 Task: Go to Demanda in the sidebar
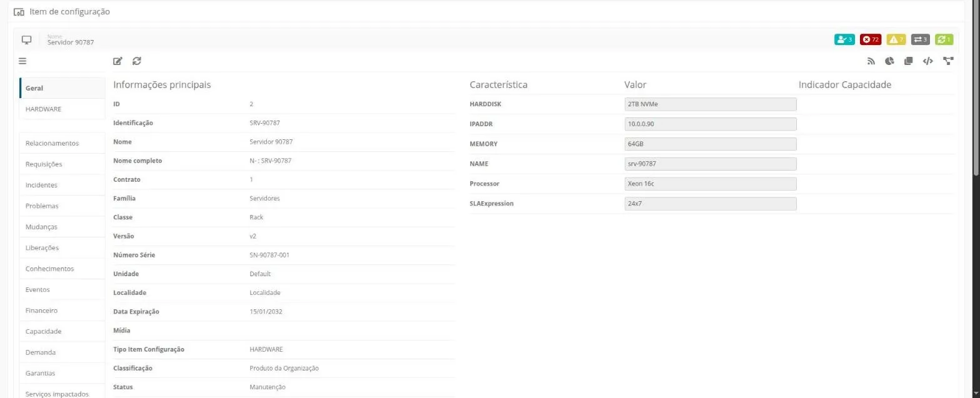[62, 352]
